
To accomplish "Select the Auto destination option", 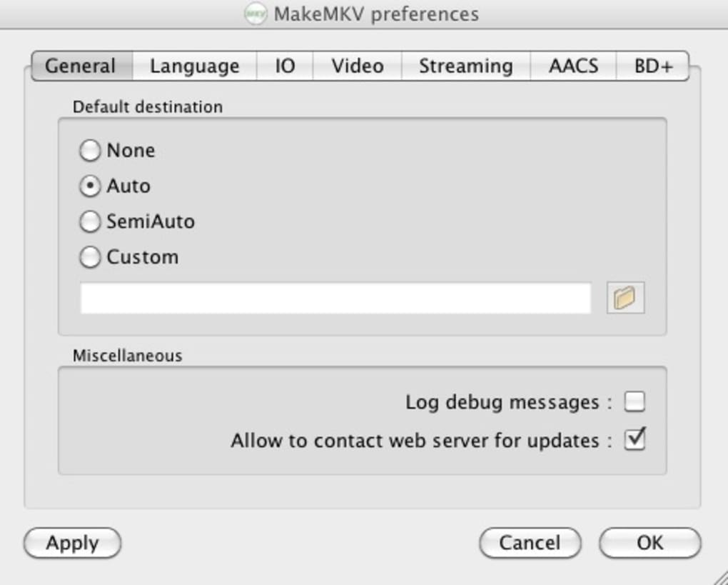I will click(90, 186).
